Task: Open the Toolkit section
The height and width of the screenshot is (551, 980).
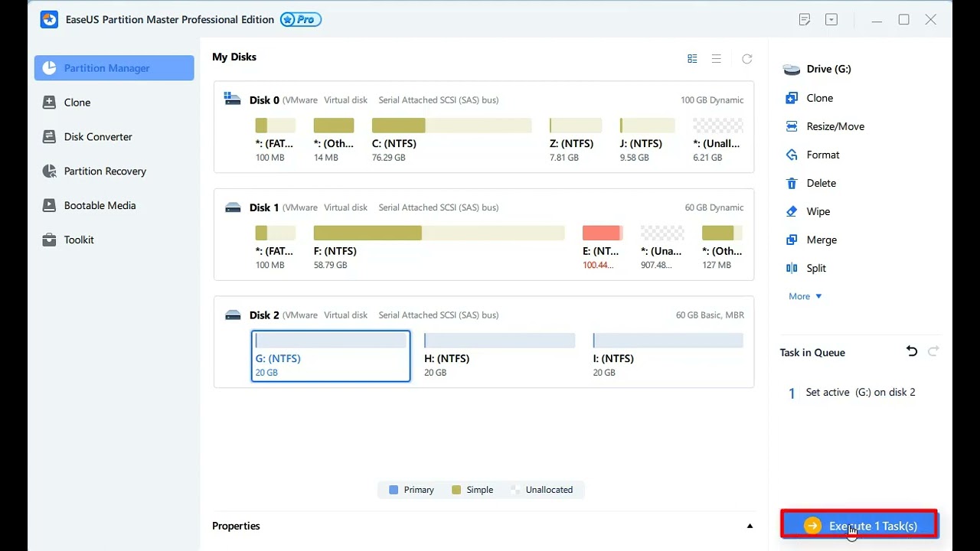Action: 79,240
